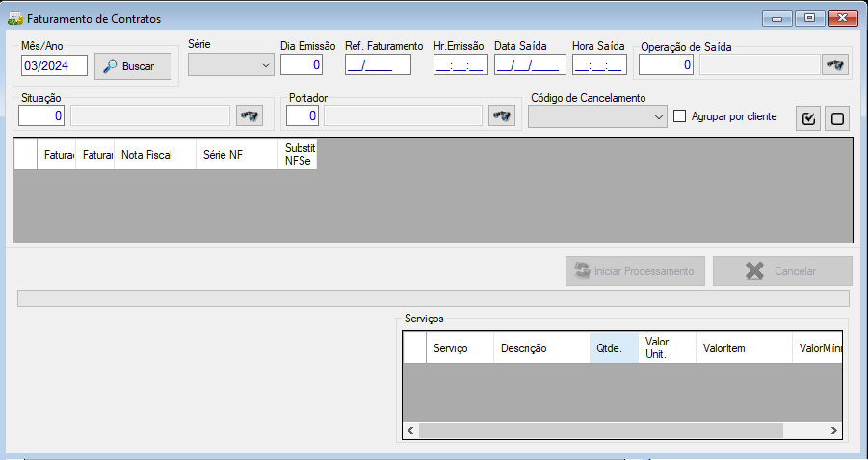
Task: Click the Descrição column header in Serviços
Action: click(x=541, y=348)
